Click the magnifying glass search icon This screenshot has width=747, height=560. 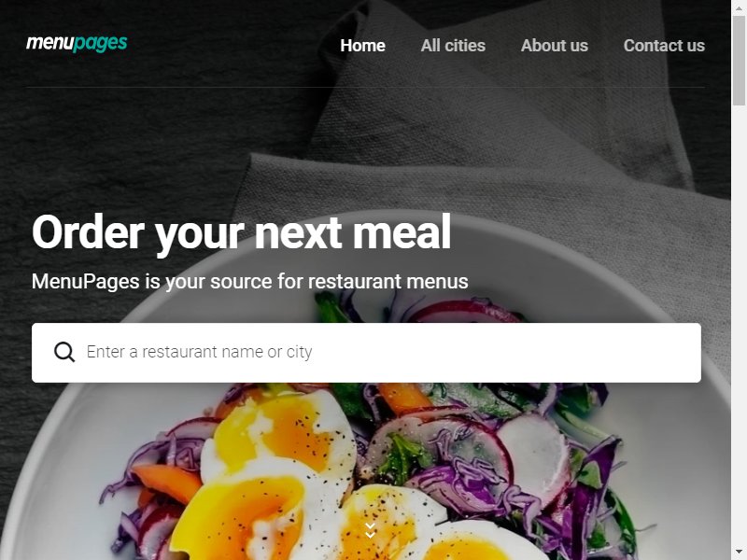pos(64,353)
